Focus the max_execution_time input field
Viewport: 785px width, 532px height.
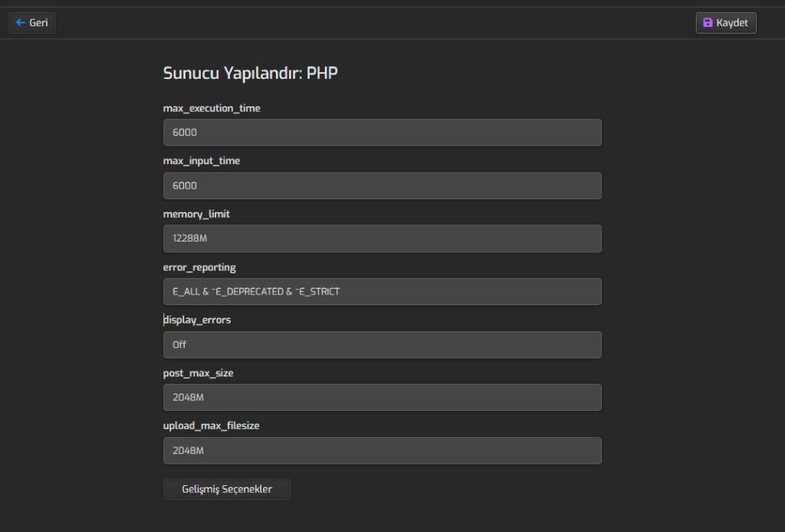382,133
